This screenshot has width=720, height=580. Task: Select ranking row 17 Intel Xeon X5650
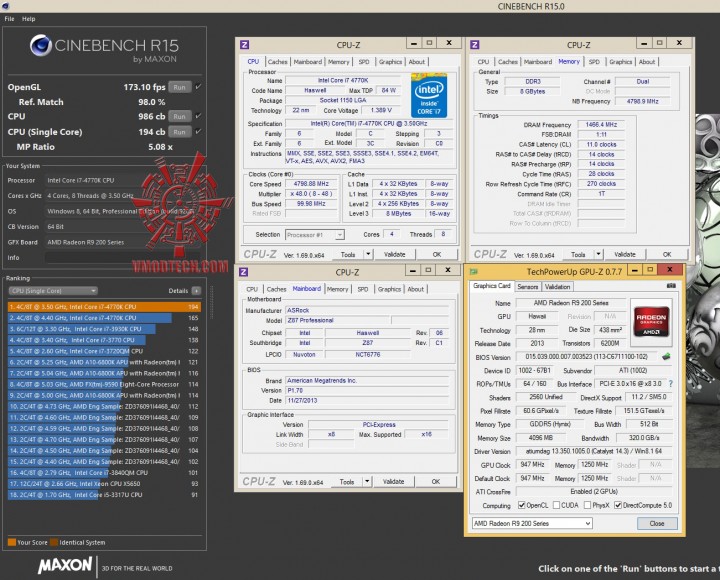pos(104,484)
